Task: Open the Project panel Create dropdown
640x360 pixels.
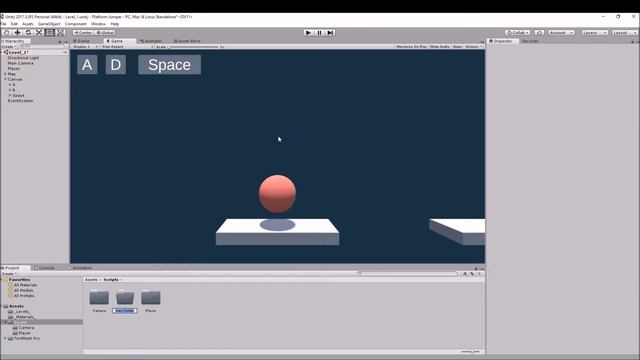Action: pos(9,273)
